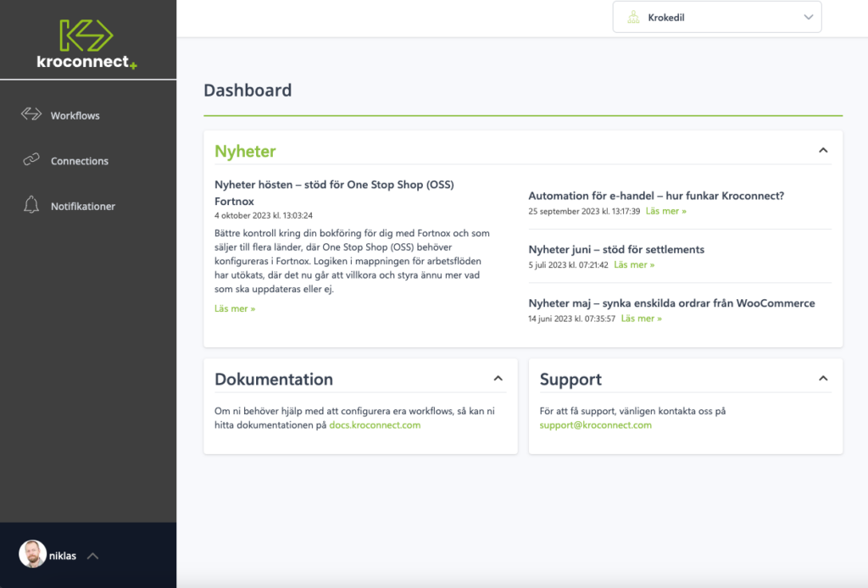Screen dimensions: 868x588
Task: Open the Krokedil organization dropdown
Action: point(716,17)
